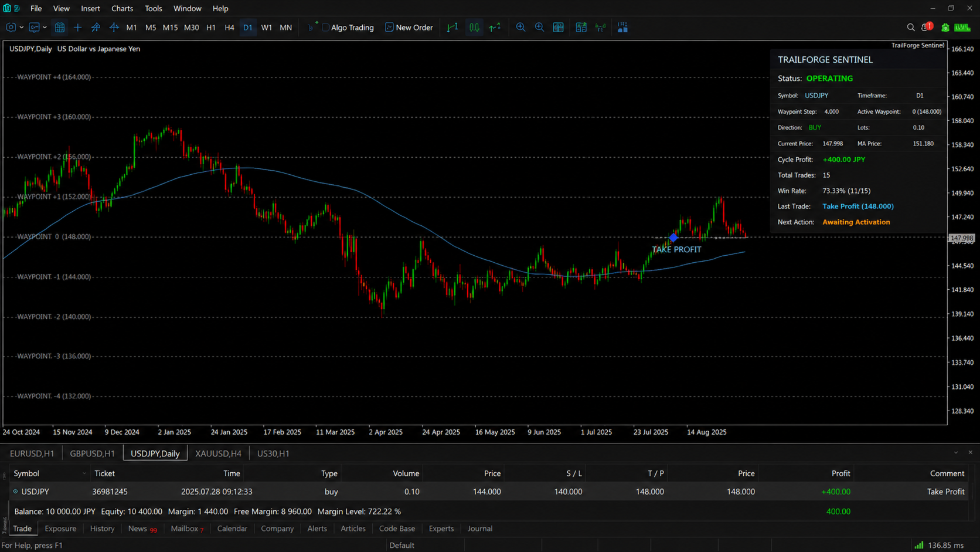Open the chart profiles icon
The image size is (980, 552).
(34, 28)
